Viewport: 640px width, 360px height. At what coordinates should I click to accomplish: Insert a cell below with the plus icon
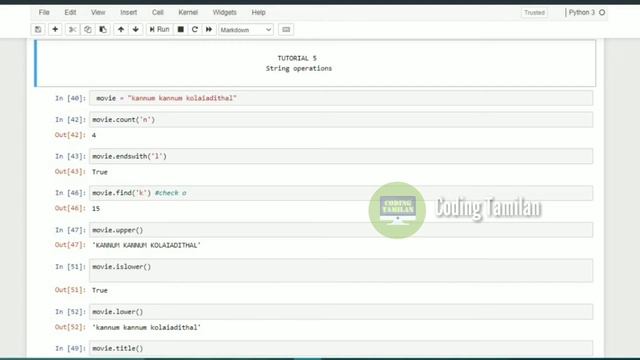55,29
